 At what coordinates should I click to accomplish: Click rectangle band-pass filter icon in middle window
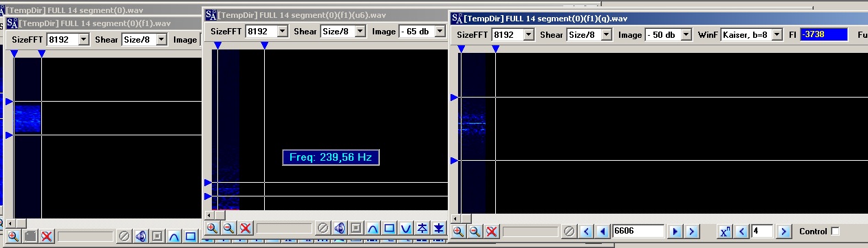tap(389, 228)
